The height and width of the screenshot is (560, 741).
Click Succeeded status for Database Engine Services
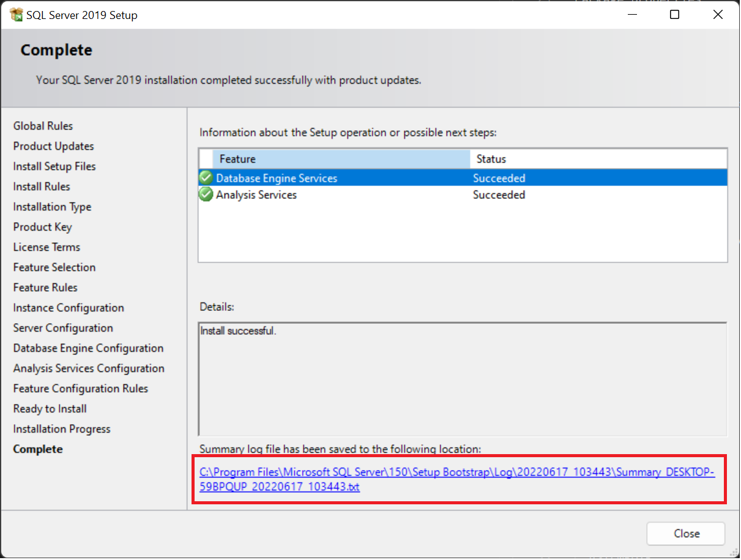coord(499,178)
